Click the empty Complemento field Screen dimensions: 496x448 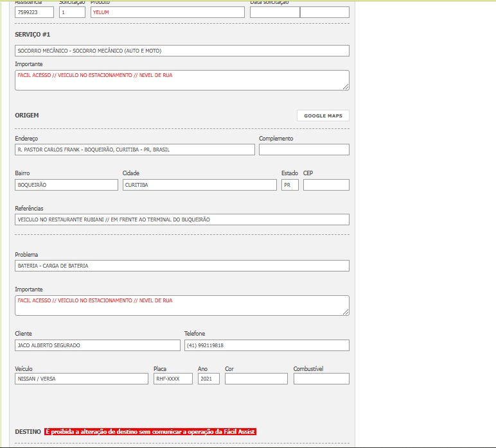[x=304, y=150]
